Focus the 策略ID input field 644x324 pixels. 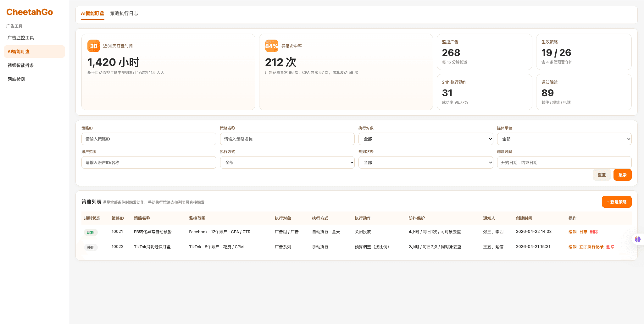point(149,139)
